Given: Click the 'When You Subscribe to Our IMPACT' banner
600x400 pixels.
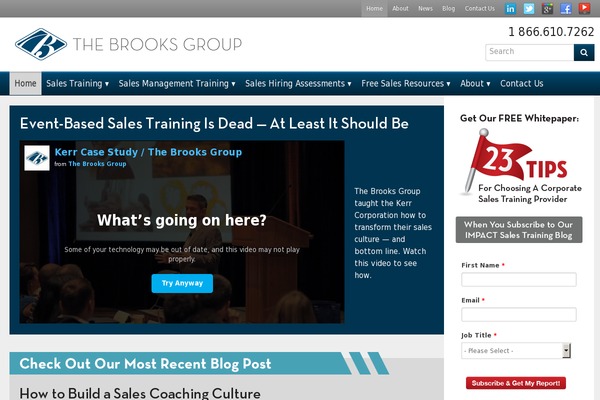Looking at the screenshot, I should pos(519,230).
